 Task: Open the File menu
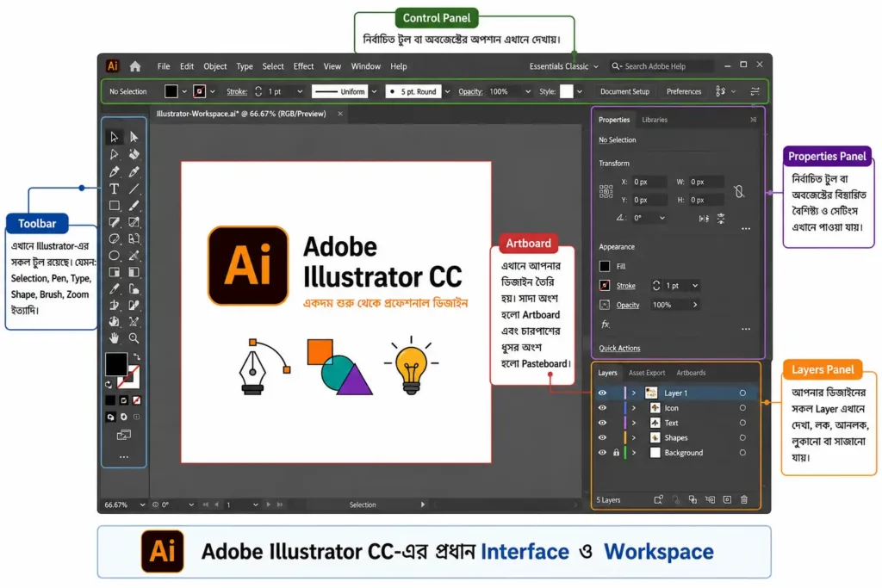[x=164, y=66]
